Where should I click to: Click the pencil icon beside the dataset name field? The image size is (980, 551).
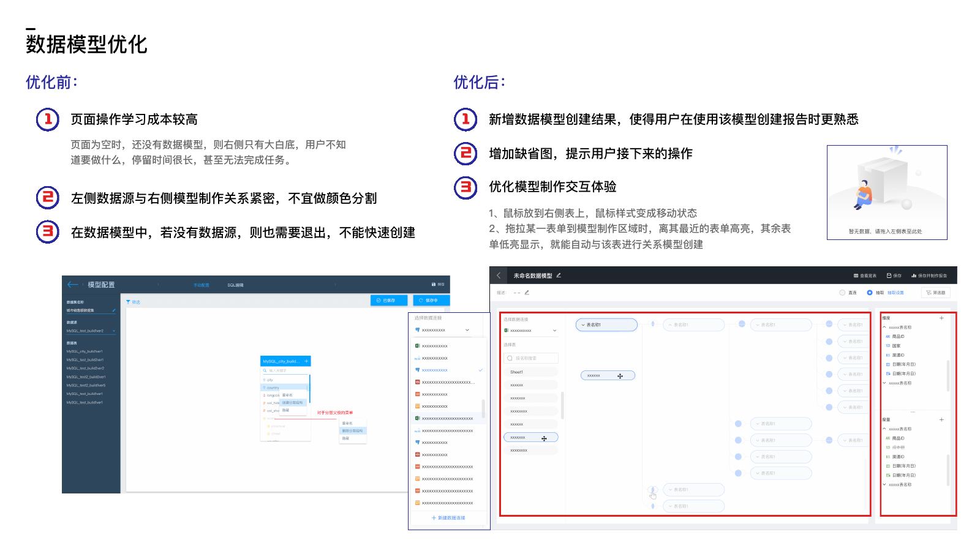click(114, 310)
